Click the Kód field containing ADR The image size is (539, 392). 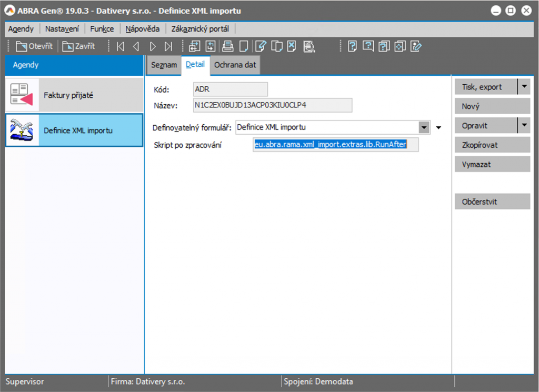231,89
